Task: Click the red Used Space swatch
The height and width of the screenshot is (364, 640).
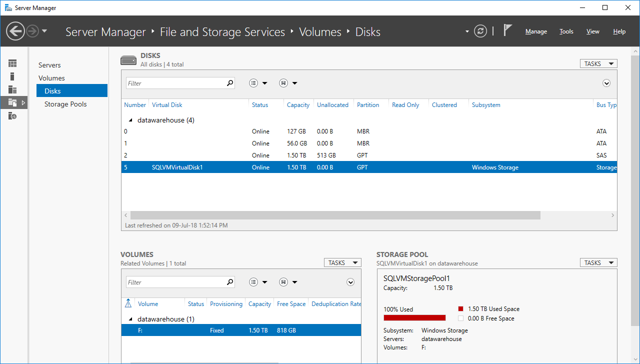Action: point(460,309)
